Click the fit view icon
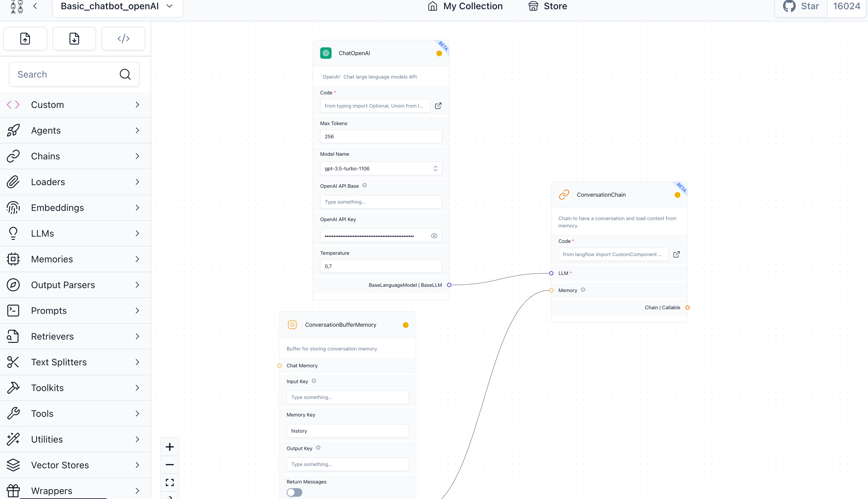This screenshot has width=868, height=499. point(170,482)
